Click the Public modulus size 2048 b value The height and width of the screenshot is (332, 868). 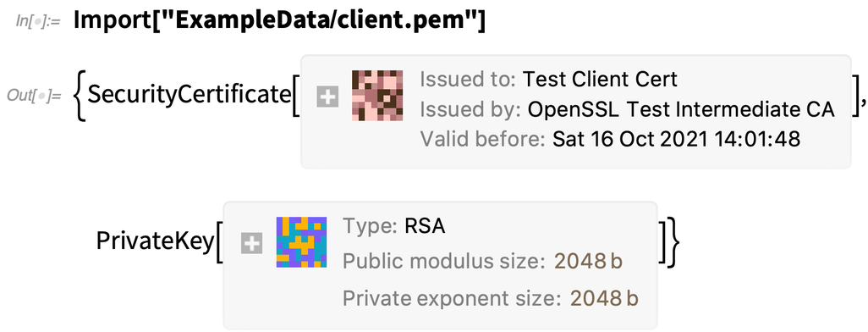click(x=589, y=261)
